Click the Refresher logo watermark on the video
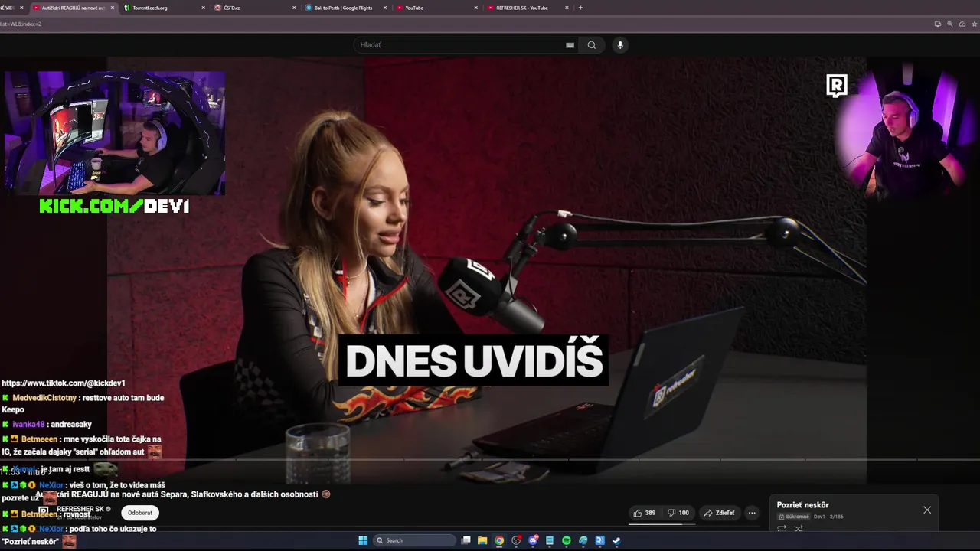 837,86
